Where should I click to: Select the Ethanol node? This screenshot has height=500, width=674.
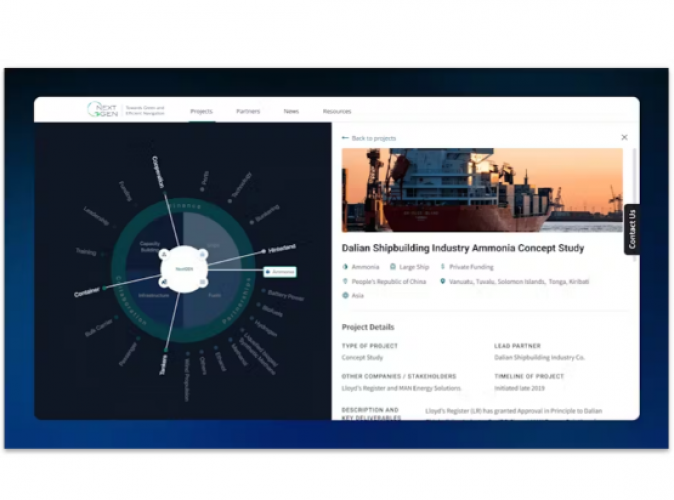(x=220, y=359)
